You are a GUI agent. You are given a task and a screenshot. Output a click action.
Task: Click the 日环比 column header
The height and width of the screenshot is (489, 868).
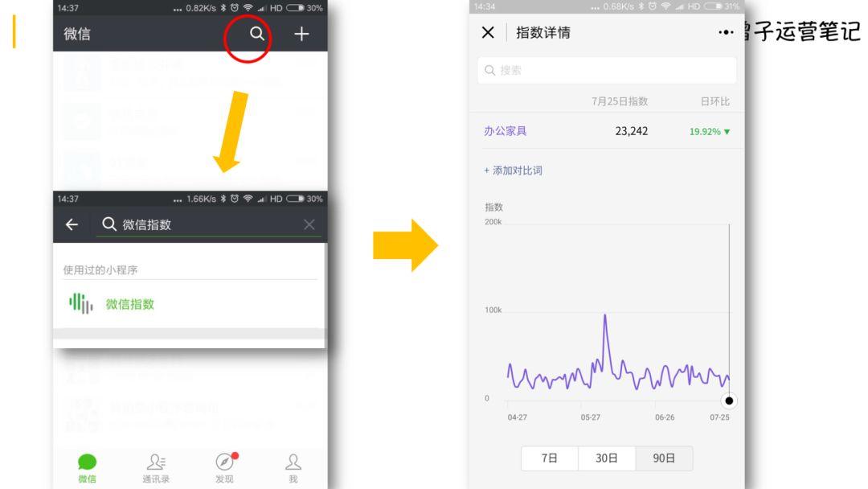point(714,101)
